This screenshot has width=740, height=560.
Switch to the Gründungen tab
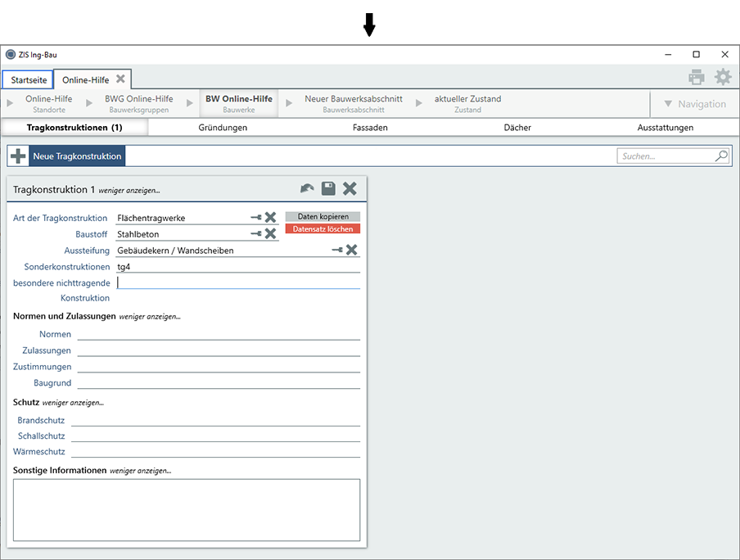point(223,128)
